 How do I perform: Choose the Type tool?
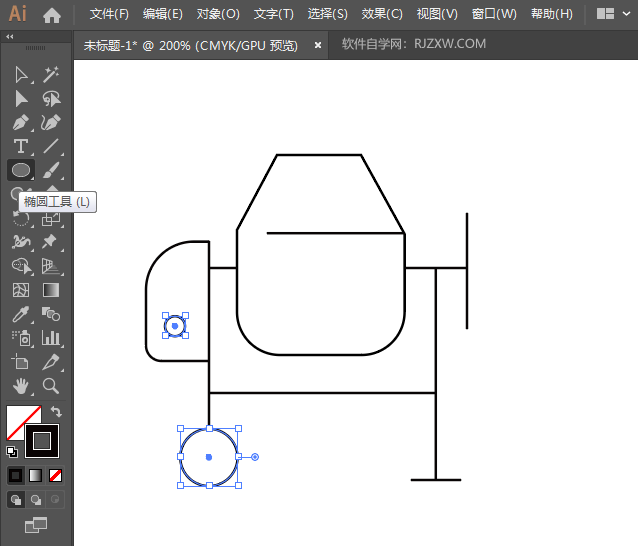tap(21, 146)
